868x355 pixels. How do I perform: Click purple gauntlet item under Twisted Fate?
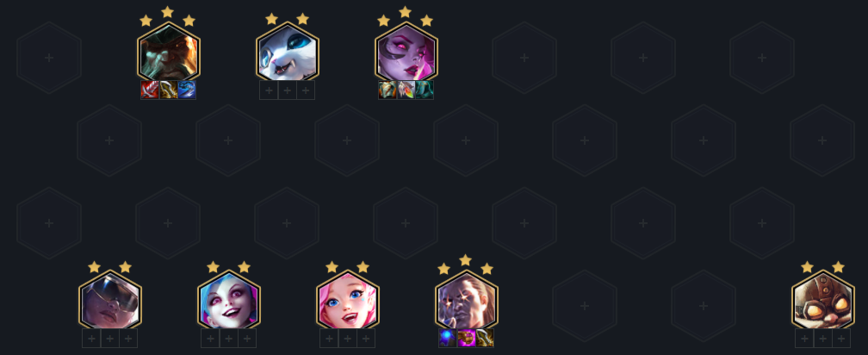pos(466,338)
